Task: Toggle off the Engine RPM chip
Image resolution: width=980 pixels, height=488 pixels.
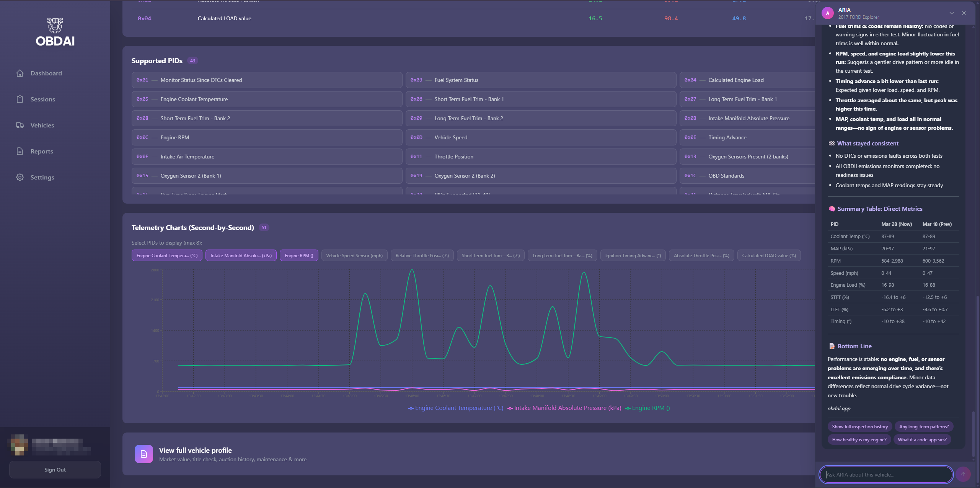Action: 298,256
